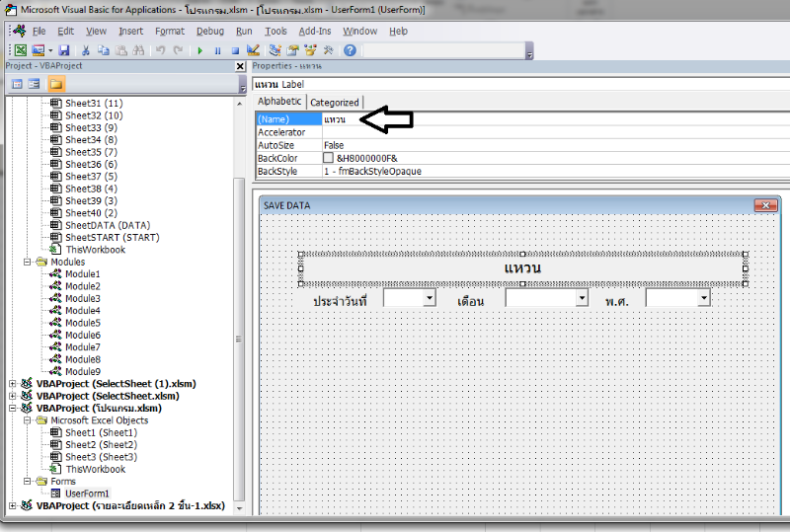Click the Run Sub/UserForm play icon
The height and width of the screenshot is (532, 790).
[x=202, y=50]
